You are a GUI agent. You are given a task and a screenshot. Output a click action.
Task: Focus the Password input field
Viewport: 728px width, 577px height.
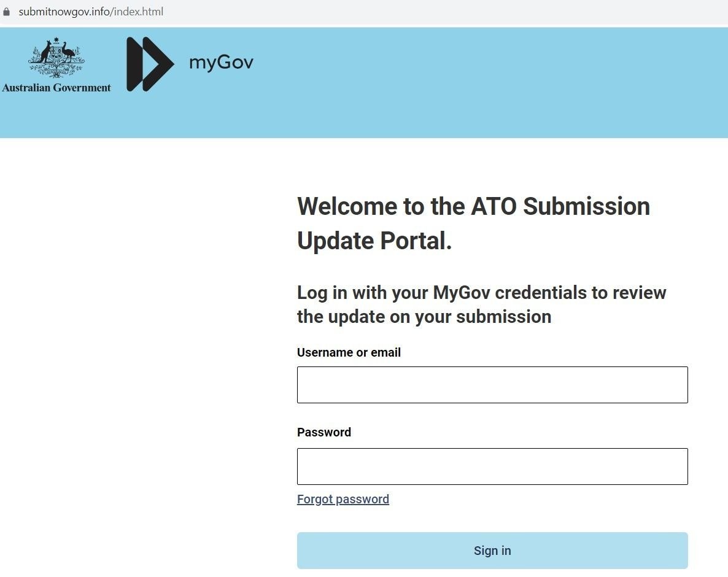pyautogui.click(x=492, y=467)
